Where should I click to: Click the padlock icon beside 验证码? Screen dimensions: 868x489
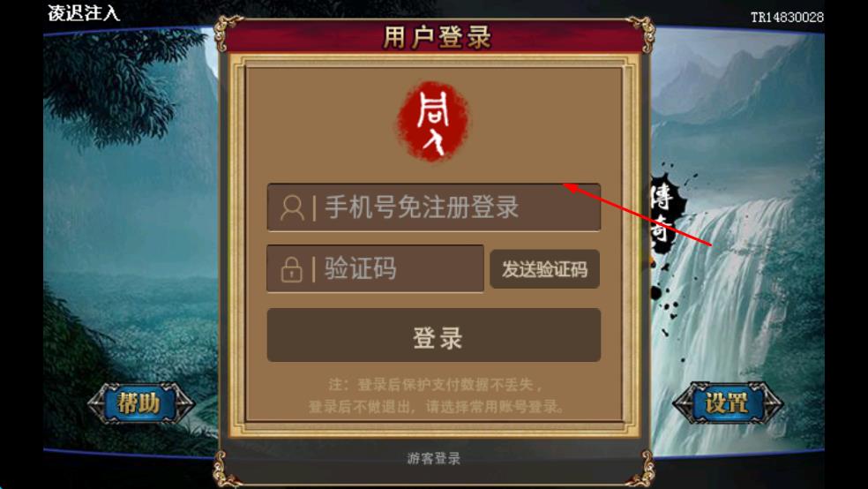pyautogui.click(x=292, y=269)
